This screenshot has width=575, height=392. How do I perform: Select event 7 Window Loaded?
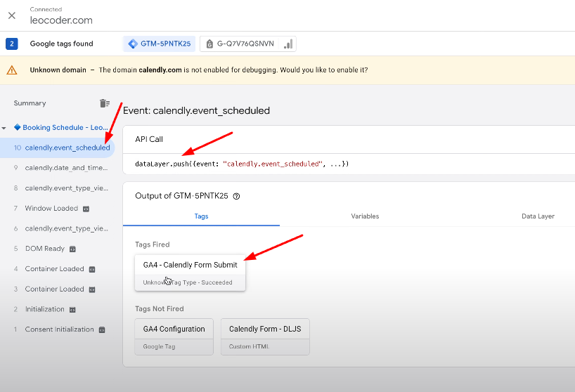pyautogui.click(x=57, y=209)
